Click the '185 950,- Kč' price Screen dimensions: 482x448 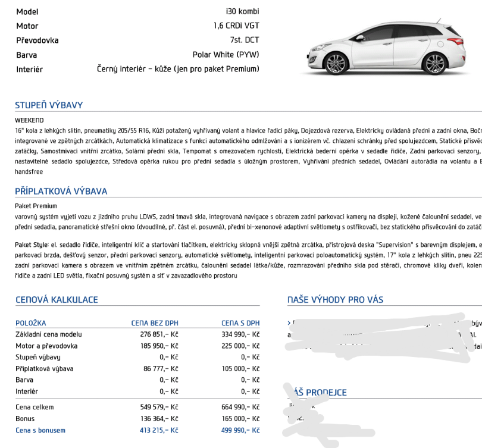[x=159, y=346]
